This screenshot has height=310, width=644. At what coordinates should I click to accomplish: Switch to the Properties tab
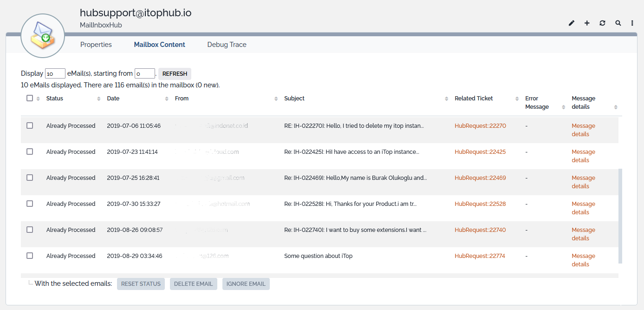click(96, 45)
